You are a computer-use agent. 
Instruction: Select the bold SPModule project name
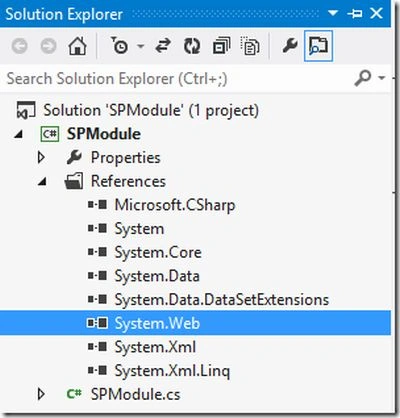pos(104,134)
